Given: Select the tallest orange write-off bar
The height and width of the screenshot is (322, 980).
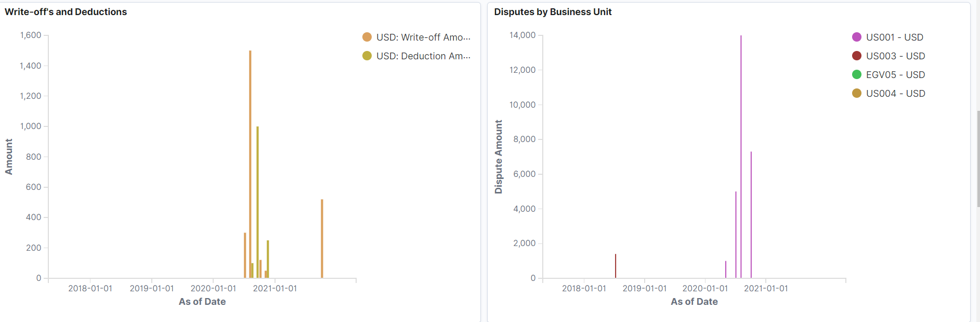Looking at the screenshot, I should (x=250, y=156).
